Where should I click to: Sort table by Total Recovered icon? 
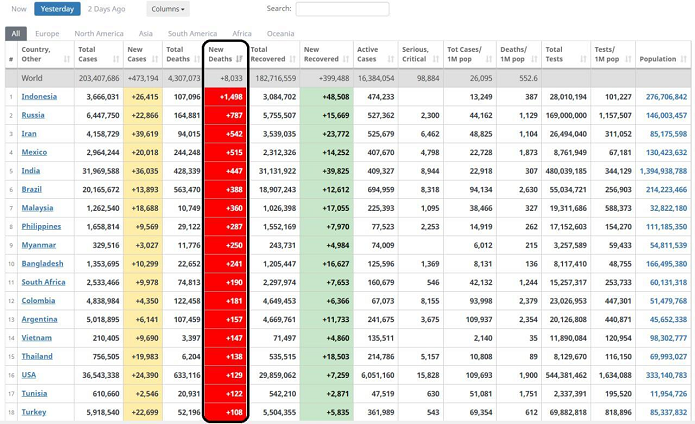pyautogui.click(x=292, y=59)
